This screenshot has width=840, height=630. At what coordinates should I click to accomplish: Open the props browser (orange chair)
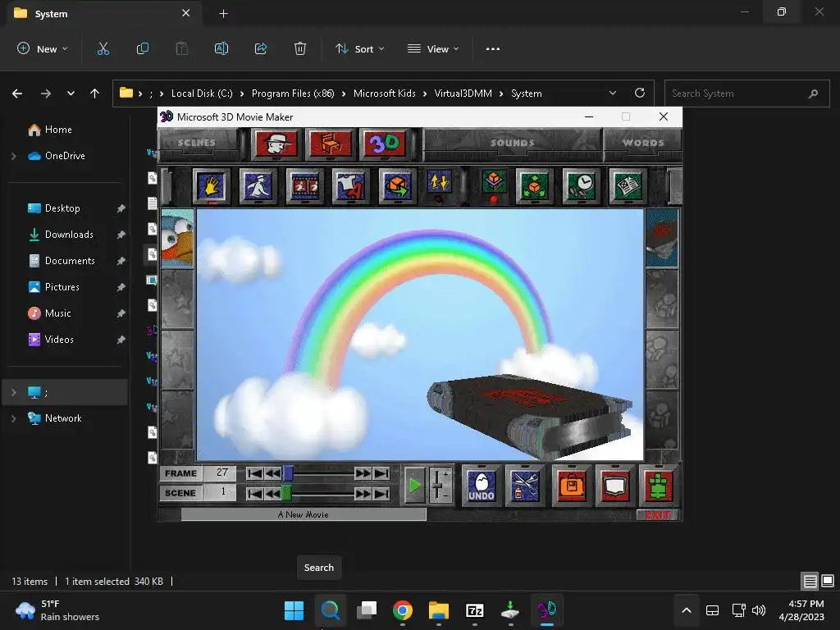331,144
